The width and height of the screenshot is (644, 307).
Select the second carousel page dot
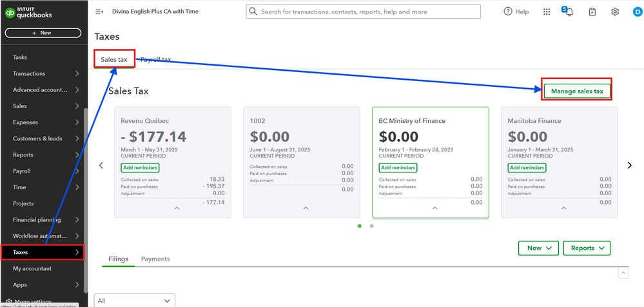point(372,226)
